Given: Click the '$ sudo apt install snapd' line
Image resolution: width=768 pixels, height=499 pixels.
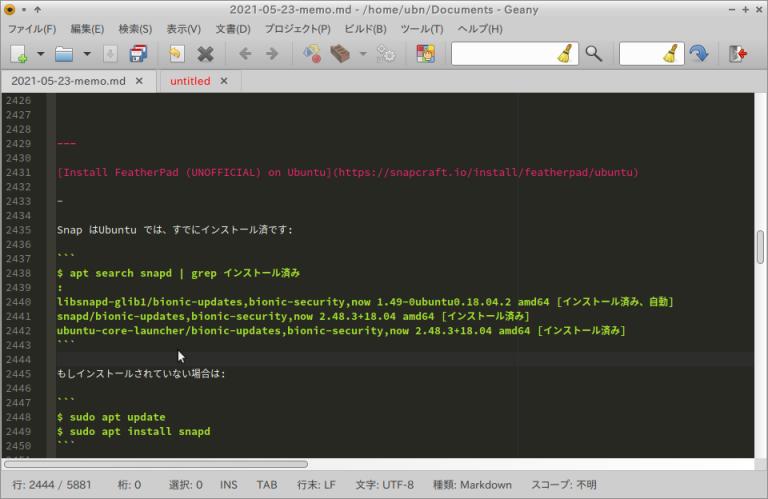Looking at the screenshot, I should [134, 431].
